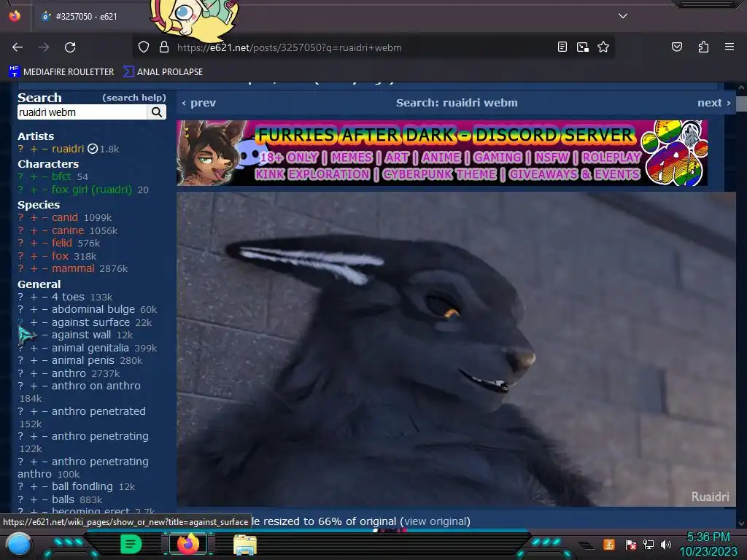Toggle reader view in address bar
The width and height of the screenshot is (747, 560).
(x=562, y=47)
